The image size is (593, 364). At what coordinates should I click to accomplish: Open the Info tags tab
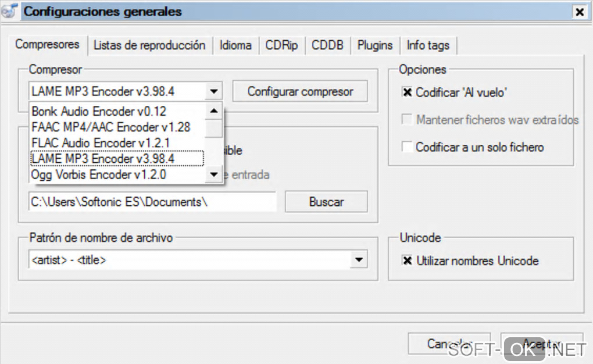coord(428,45)
